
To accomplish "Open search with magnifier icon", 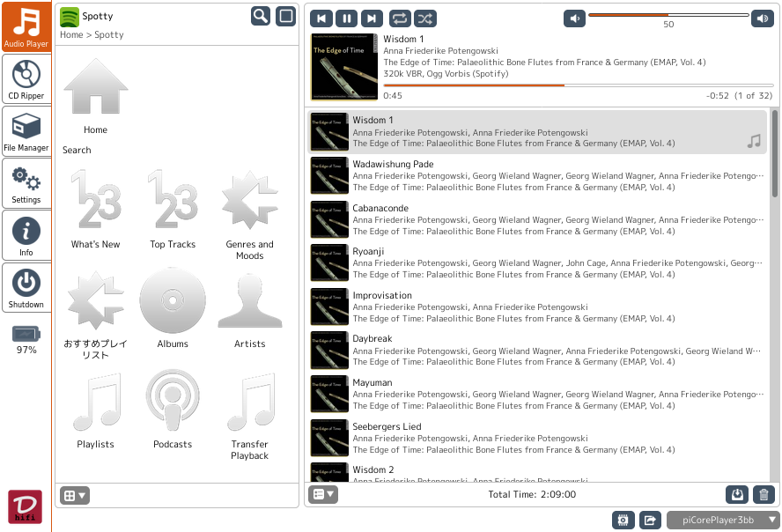I will click(x=261, y=16).
